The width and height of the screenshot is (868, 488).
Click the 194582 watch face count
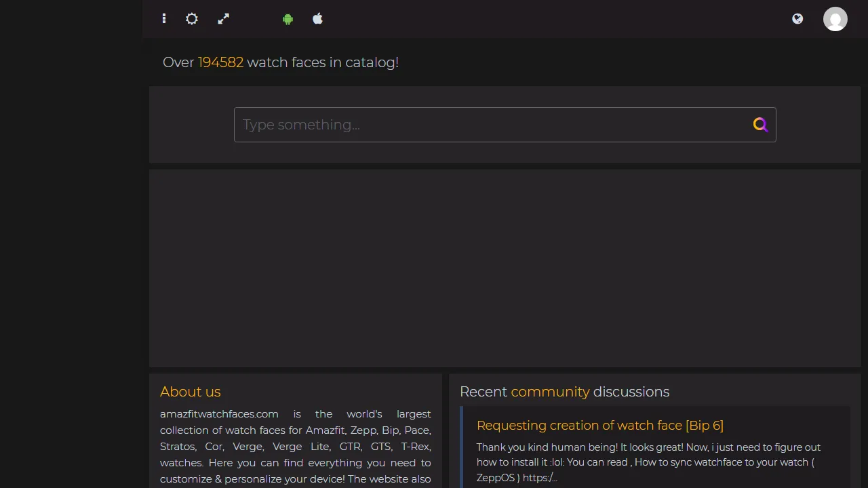coord(220,62)
